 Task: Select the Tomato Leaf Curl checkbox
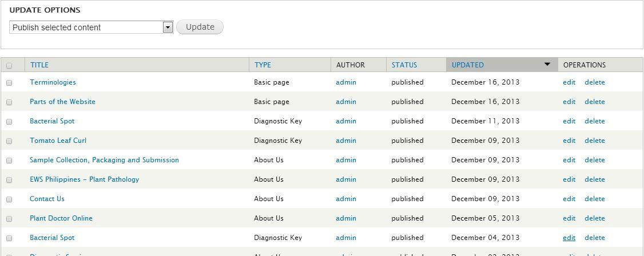tap(9, 141)
